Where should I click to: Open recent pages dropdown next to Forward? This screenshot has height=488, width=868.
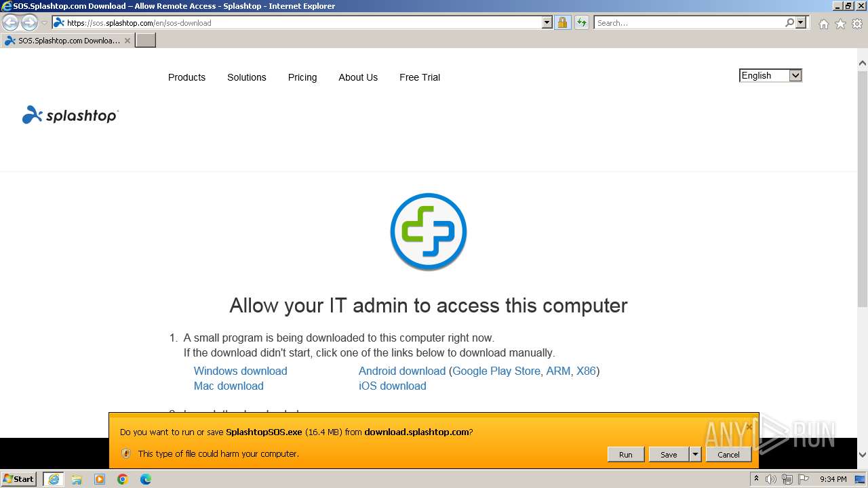tap(45, 23)
